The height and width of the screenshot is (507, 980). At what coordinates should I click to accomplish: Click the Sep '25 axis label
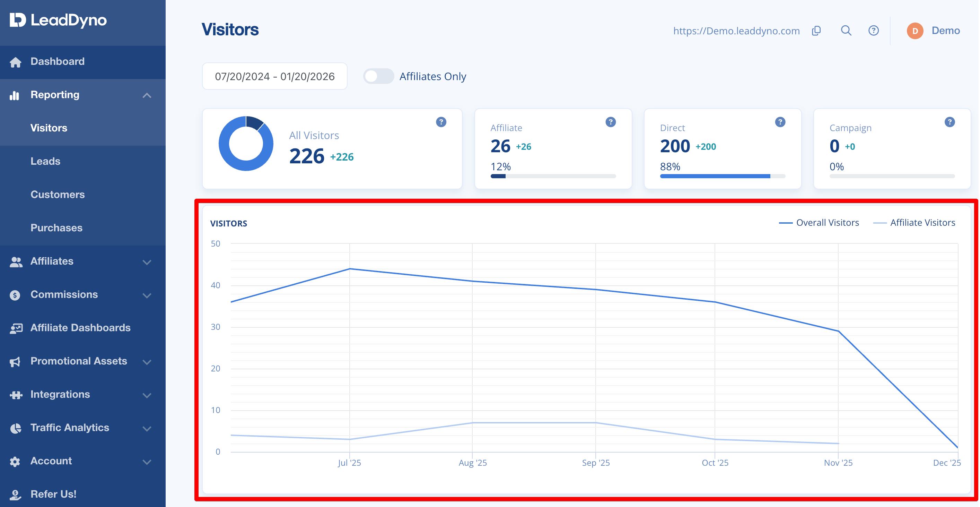coord(596,463)
